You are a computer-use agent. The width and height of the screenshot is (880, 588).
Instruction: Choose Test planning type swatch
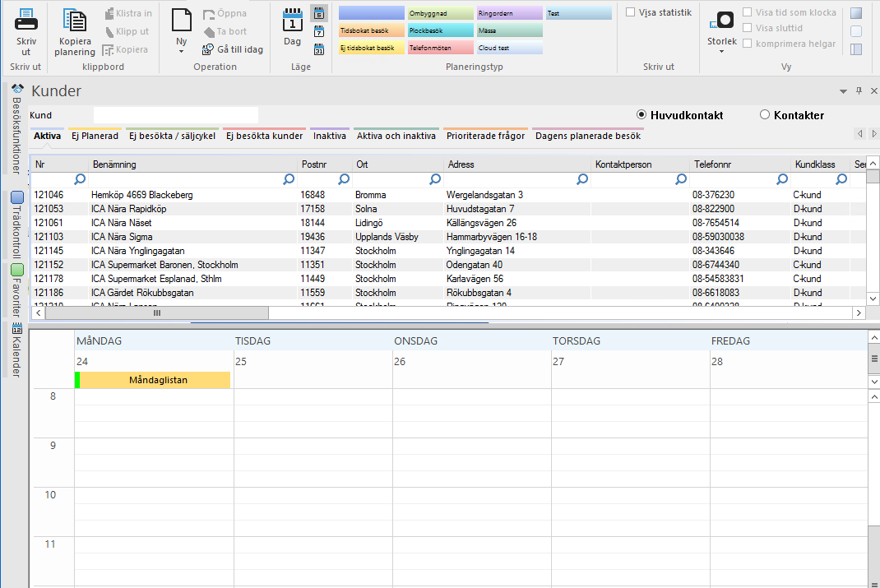pos(579,13)
